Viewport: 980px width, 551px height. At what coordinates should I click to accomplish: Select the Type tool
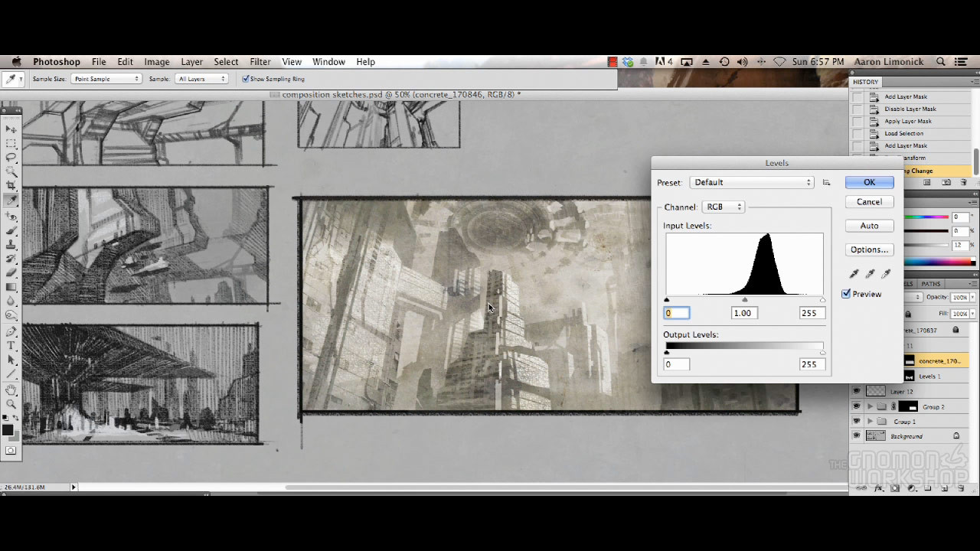point(11,347)
